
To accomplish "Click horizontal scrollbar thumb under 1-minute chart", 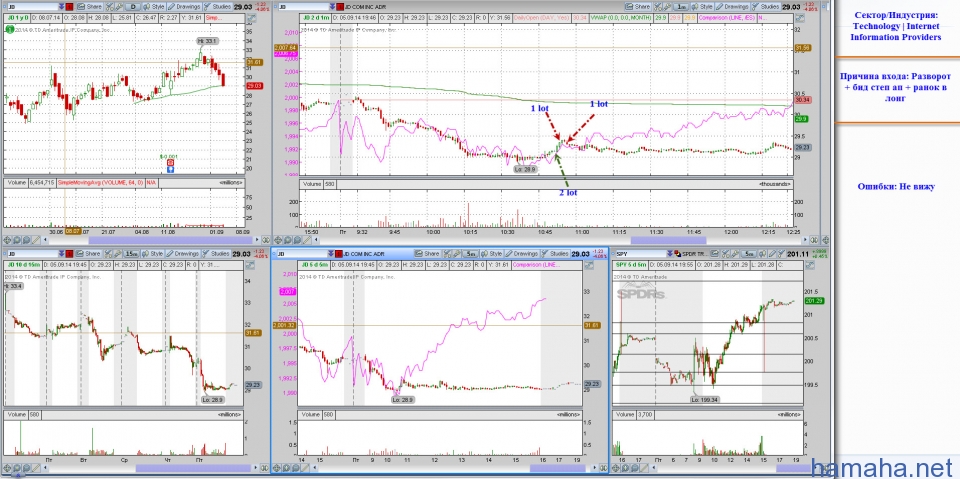I will pyautogui.click(x=668, y=240).
